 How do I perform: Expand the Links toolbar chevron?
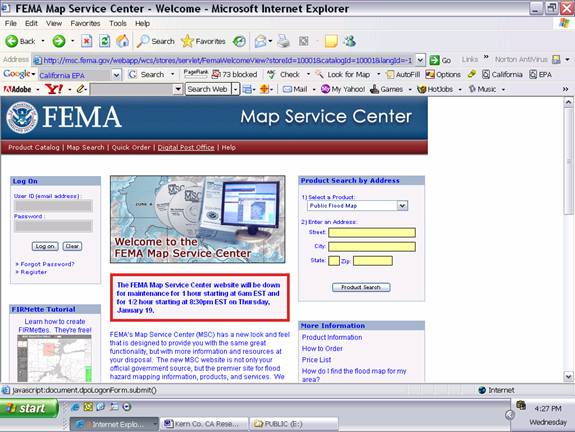(x=486, y=57)
